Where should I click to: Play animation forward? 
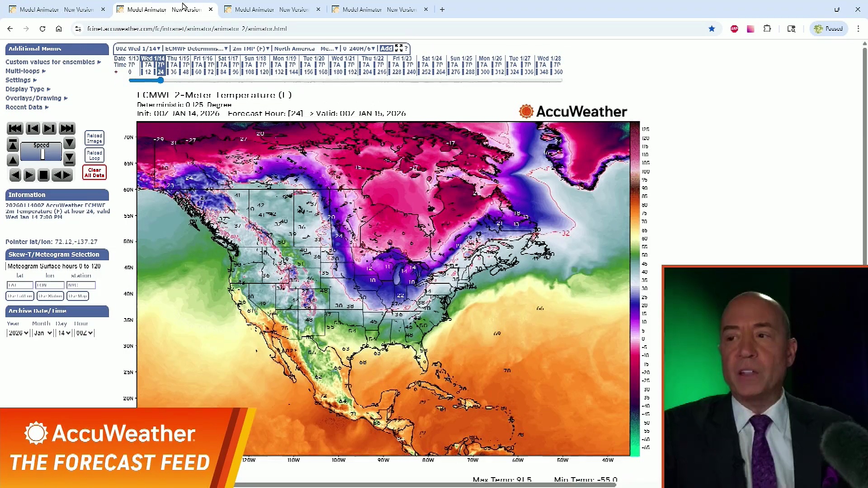tap(29, 175)
